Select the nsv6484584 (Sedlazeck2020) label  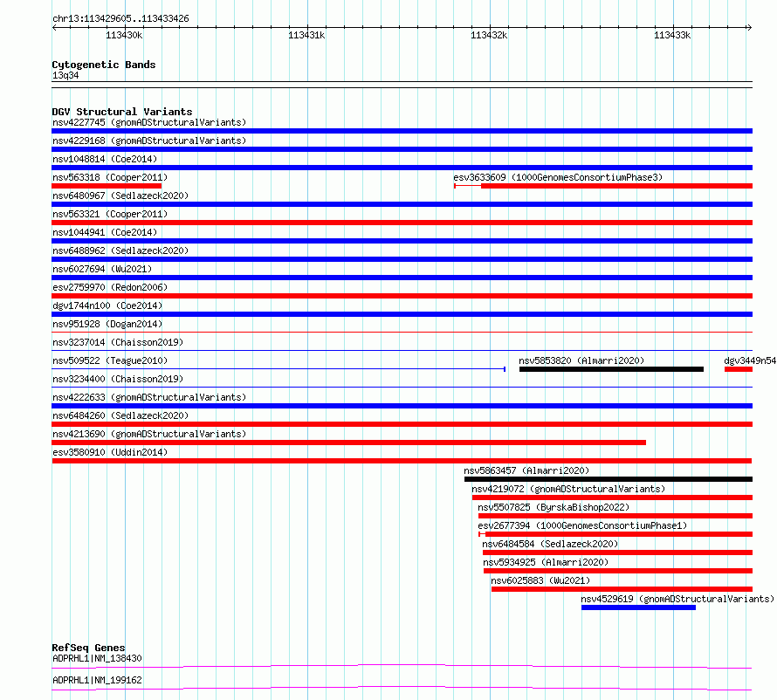pyautogui.click(x=550, y=544)
